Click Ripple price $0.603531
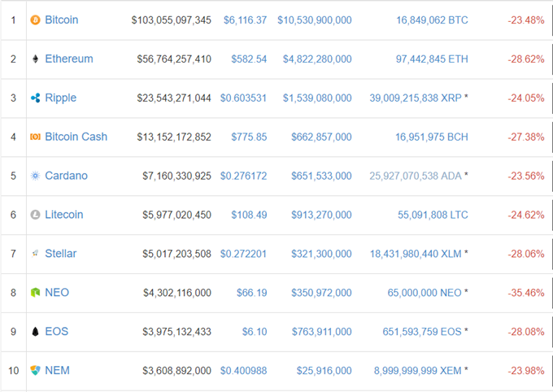 [x=243, y=98]
